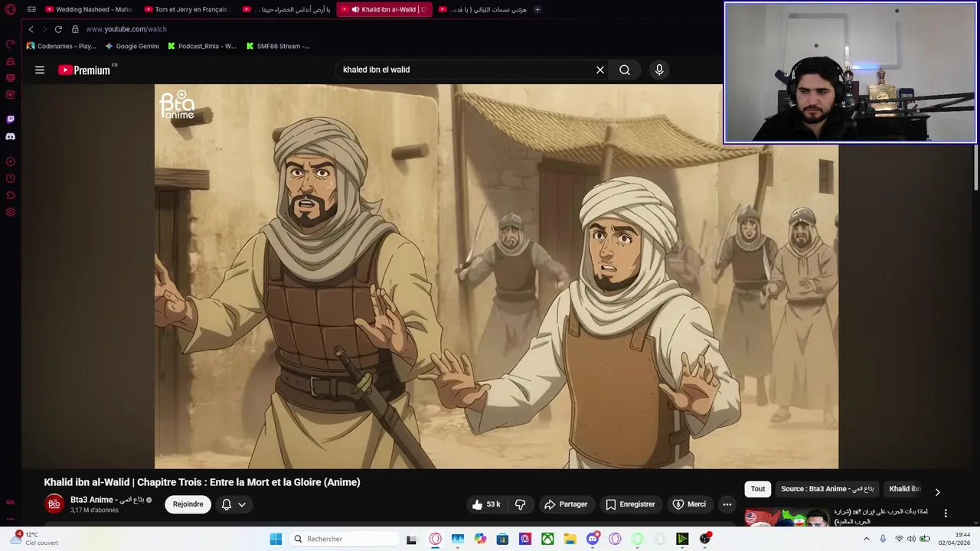Show hidden system tray icons chevron
Screen dimensions: 980x551
(867, 539)
